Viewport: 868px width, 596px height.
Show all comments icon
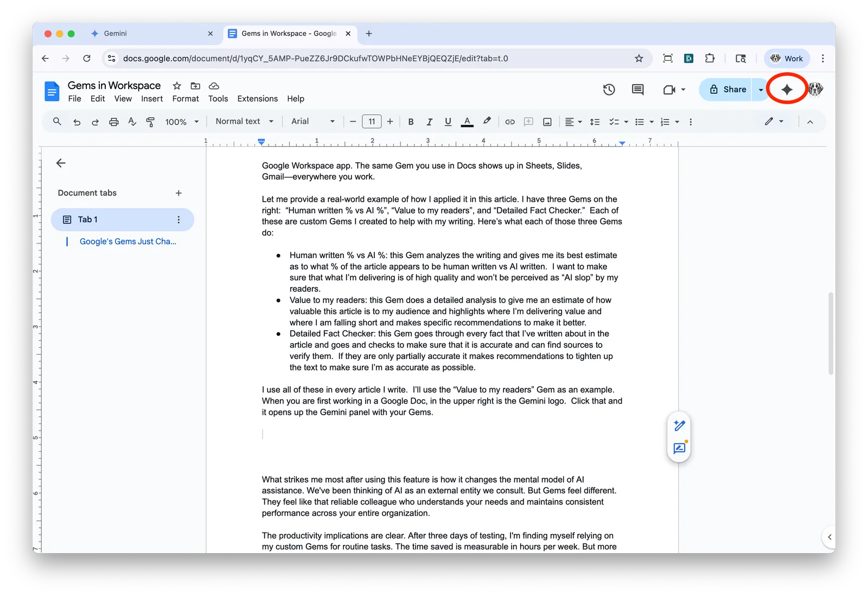(x=638, y=89)
